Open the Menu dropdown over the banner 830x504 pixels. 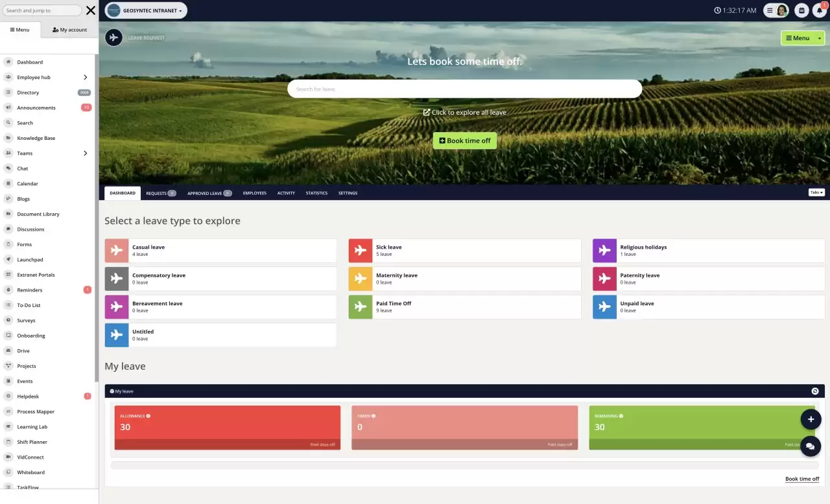coord(801,38)
